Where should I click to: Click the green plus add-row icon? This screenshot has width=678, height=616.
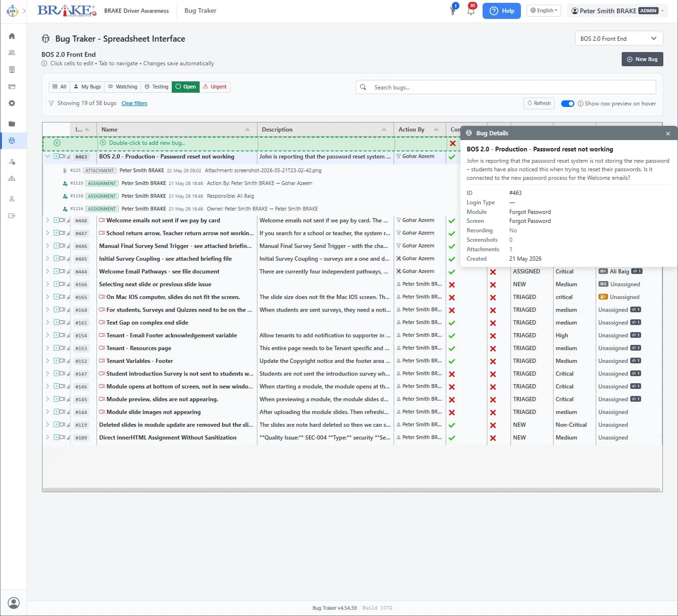[57, 143]
